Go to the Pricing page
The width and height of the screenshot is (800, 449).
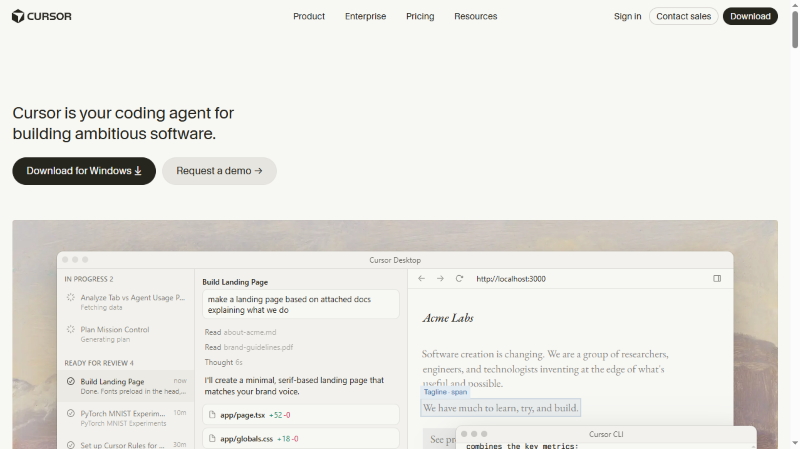420,16
